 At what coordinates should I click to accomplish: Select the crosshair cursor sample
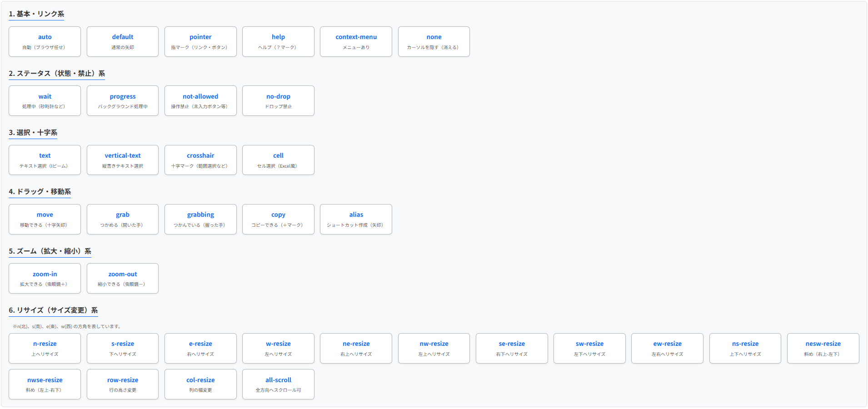pos(200,160)
